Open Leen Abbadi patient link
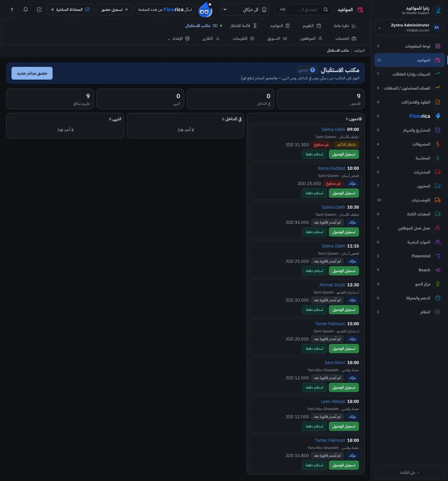Viewport: 448px width, 481px height. point(333,401)
